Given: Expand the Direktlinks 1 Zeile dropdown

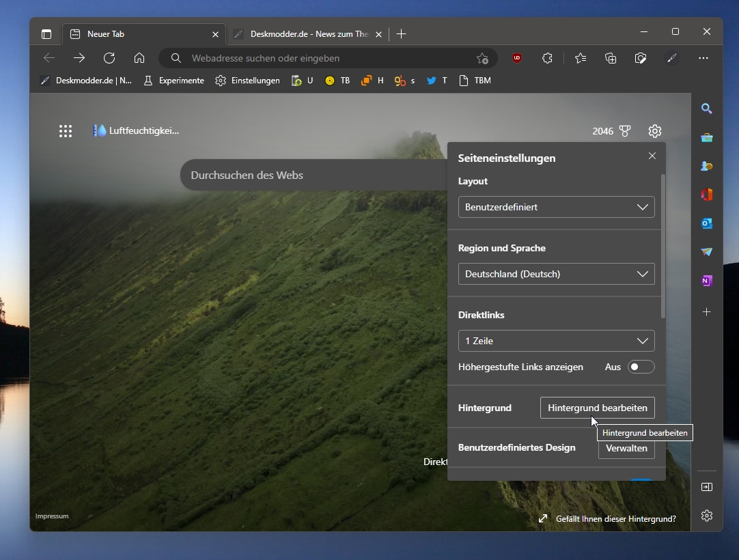Looking at the screenshot, I should coord(556,341).
